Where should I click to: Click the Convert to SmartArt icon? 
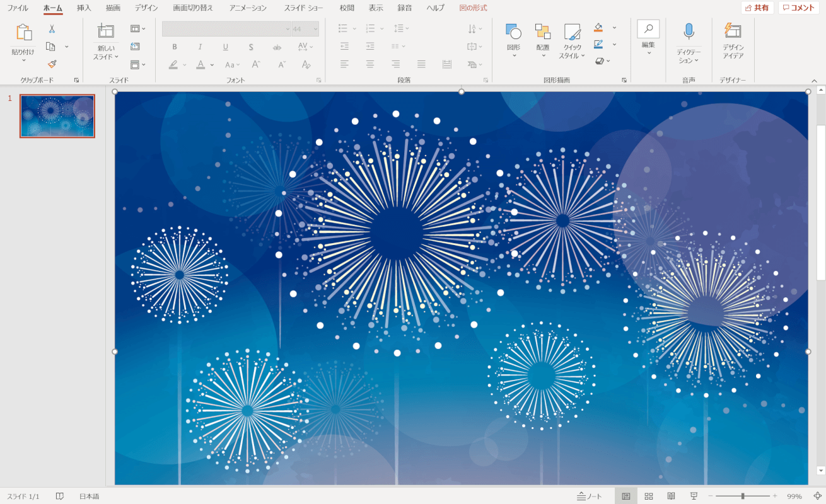(x=473, y=64)
